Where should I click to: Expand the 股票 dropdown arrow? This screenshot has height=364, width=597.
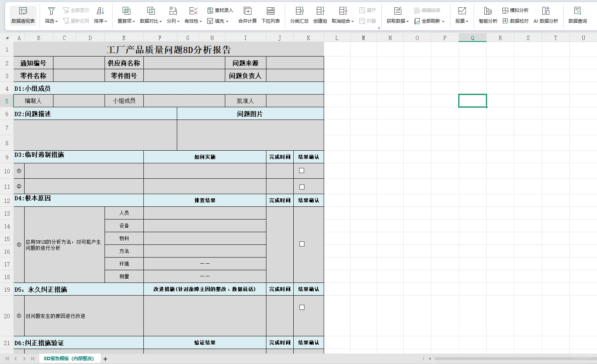[x=467, y=22]
